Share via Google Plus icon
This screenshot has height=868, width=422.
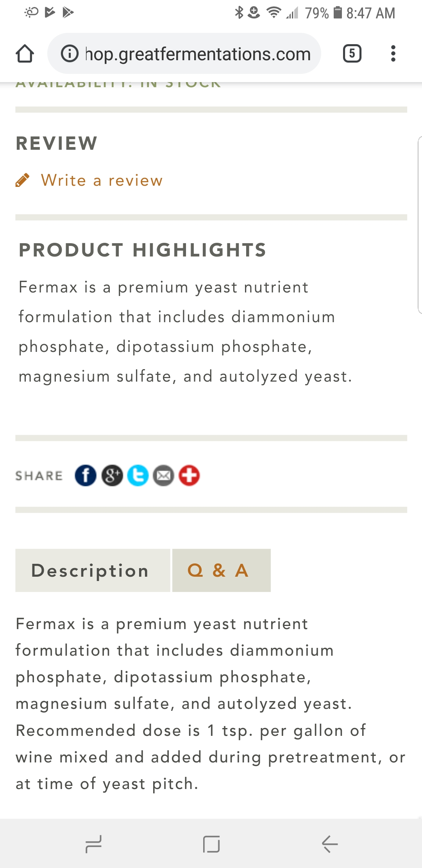pyautogui.click(x=112, y=475)
